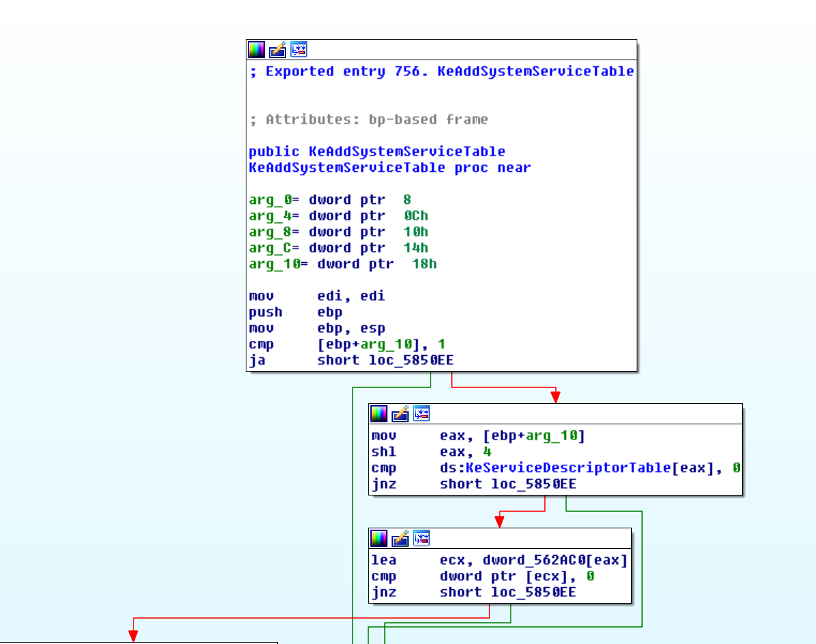The width and height of the screenshot is (816, 644).
Task: Click the group nodes icon in KeAddSystemServiceTable block
Action: (298, 49)
